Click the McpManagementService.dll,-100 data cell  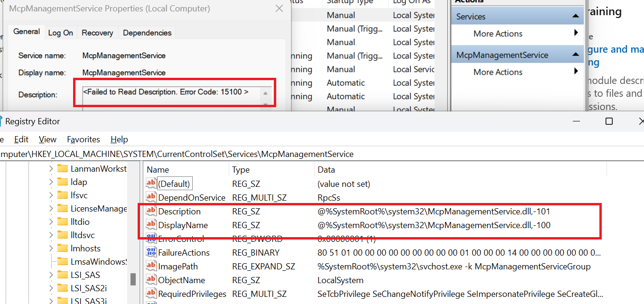tap(434, 225)
